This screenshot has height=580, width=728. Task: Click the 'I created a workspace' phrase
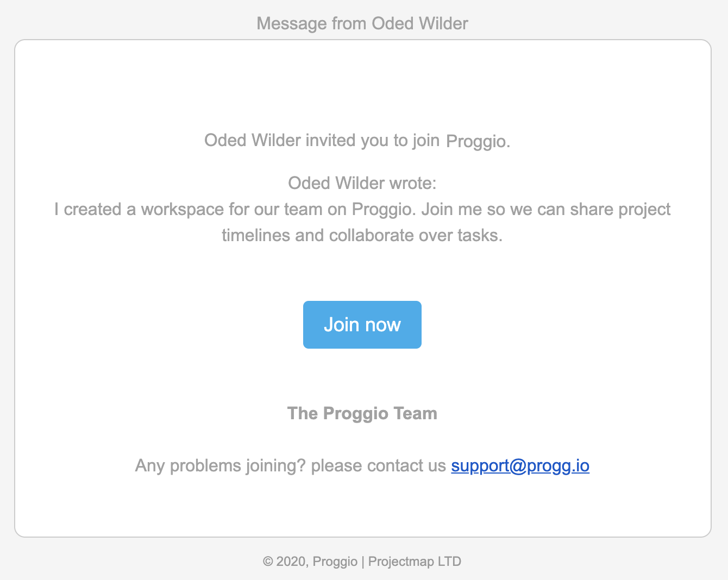139,209
